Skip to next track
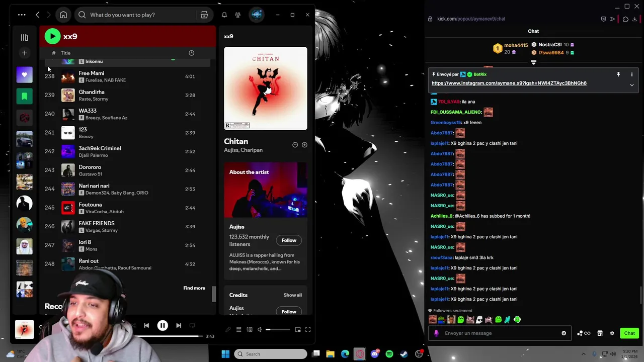The image size is (644, 362). click(x=179, y=325)
